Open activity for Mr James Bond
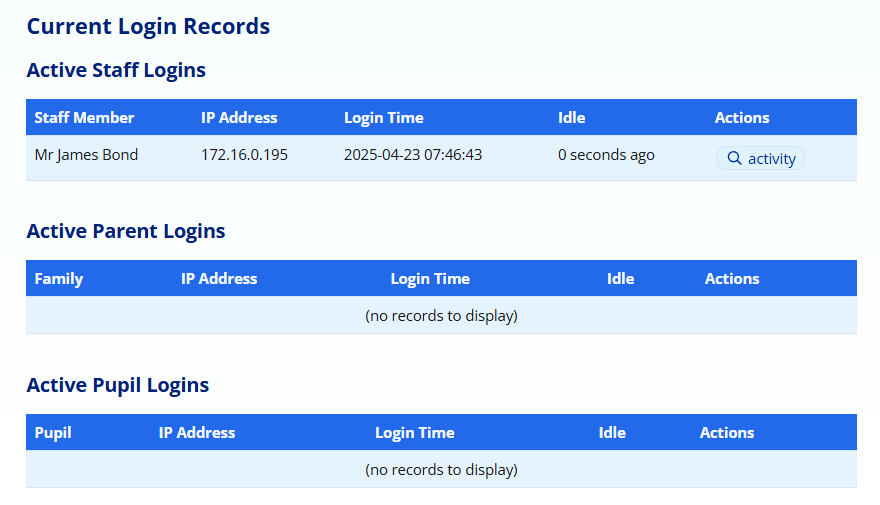The width and height of the screenshot is (880, 505). pyautogui.click(x=761, y=158)
